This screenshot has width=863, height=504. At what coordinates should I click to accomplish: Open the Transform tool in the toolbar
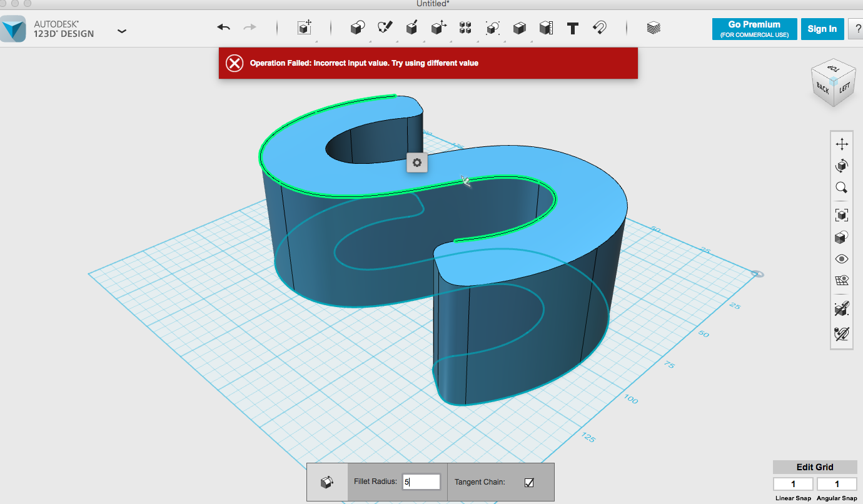click(305, 28)
